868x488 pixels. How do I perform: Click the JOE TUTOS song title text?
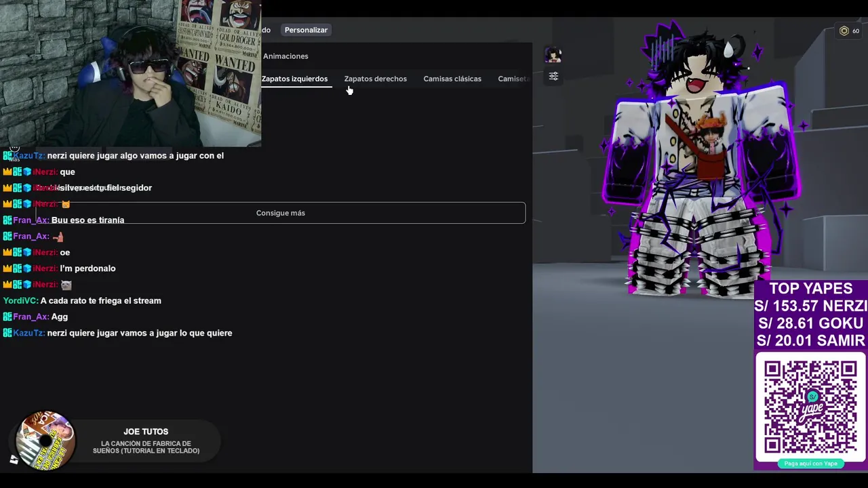[x=146, y=432]
